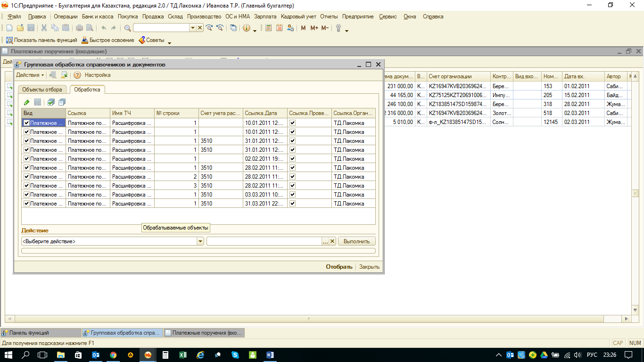644x362 pixels.
Task: Select the Обработка tab
Action: [87, 90]
